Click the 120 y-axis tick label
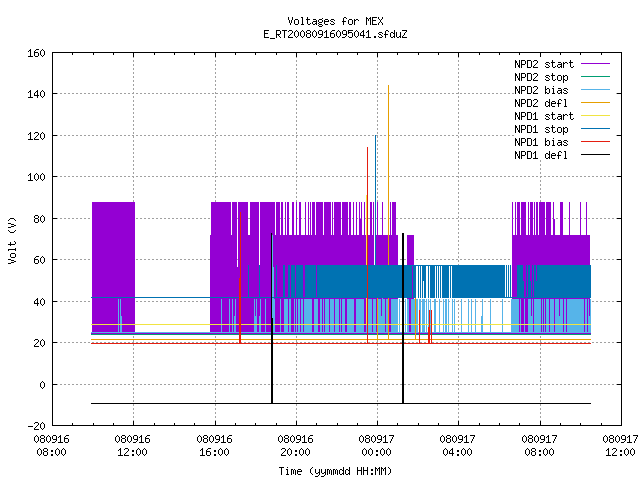This screenshot has width=640, height=480. point(36,136)
